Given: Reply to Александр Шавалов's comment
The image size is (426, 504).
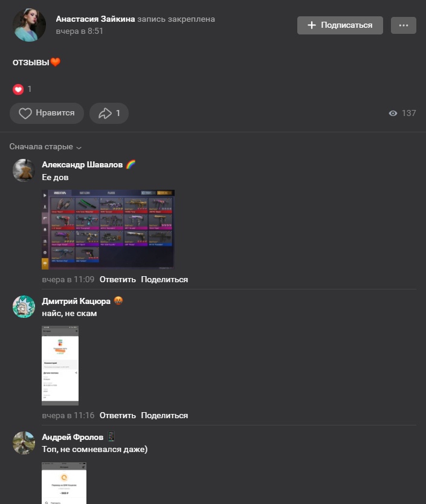Looking at the screenshot, I should 118,279.
